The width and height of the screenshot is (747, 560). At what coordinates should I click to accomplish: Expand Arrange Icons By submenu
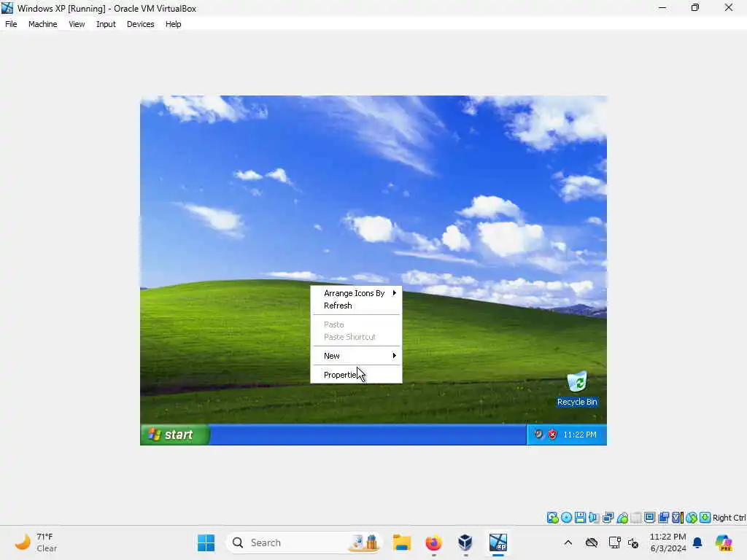click(356, 293)
